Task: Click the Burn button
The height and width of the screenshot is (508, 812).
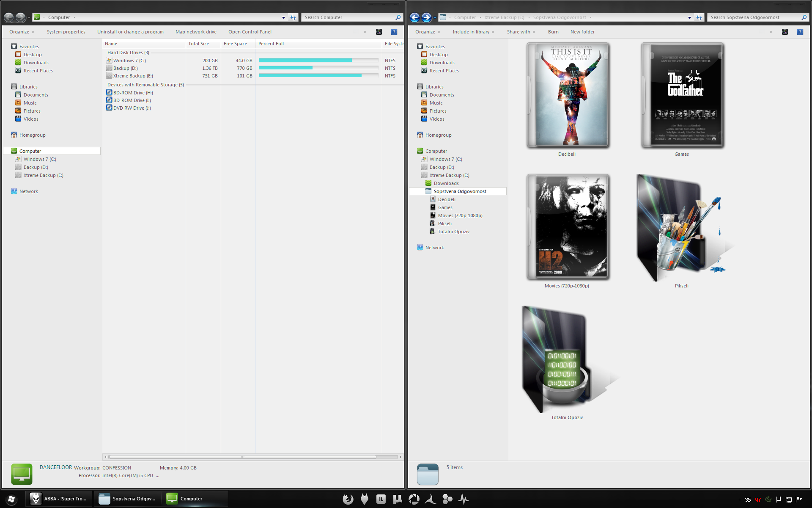Action: pyautogui.click(x=553, y=32)
